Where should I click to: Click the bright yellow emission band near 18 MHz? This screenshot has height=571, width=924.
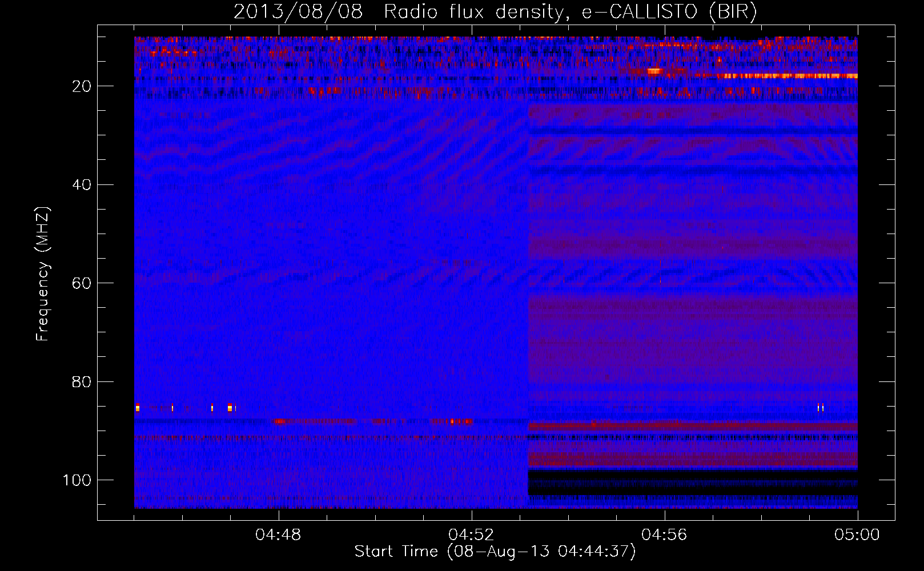787,76
